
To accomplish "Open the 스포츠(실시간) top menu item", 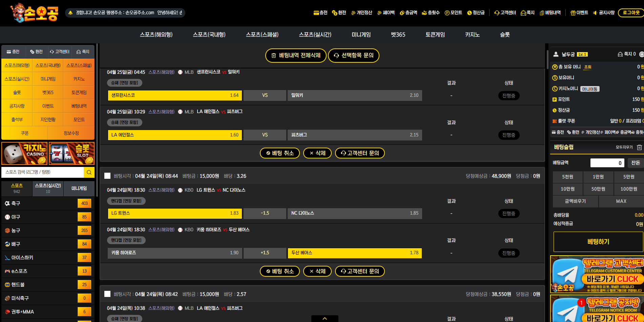I will click(x=315, y=35).
